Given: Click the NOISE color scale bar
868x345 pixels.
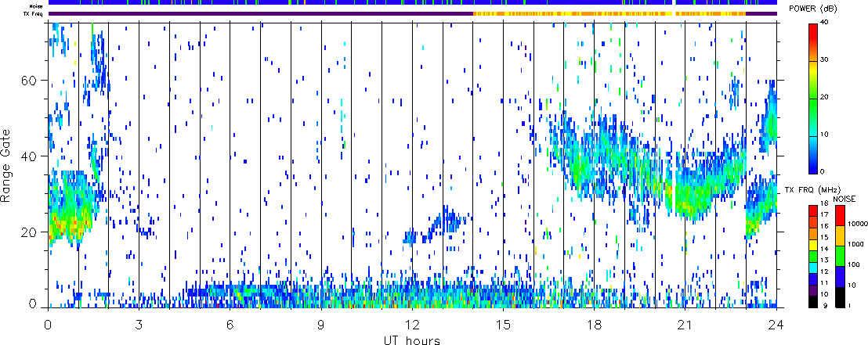Looking at the screenshot, I should pyautogui.click(x=839, y=257).
